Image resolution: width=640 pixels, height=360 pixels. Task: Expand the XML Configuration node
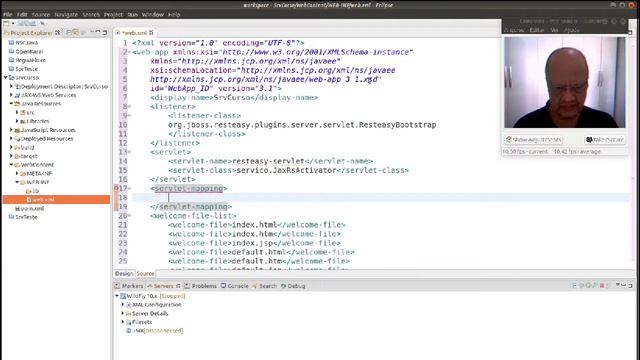point(123,304)
